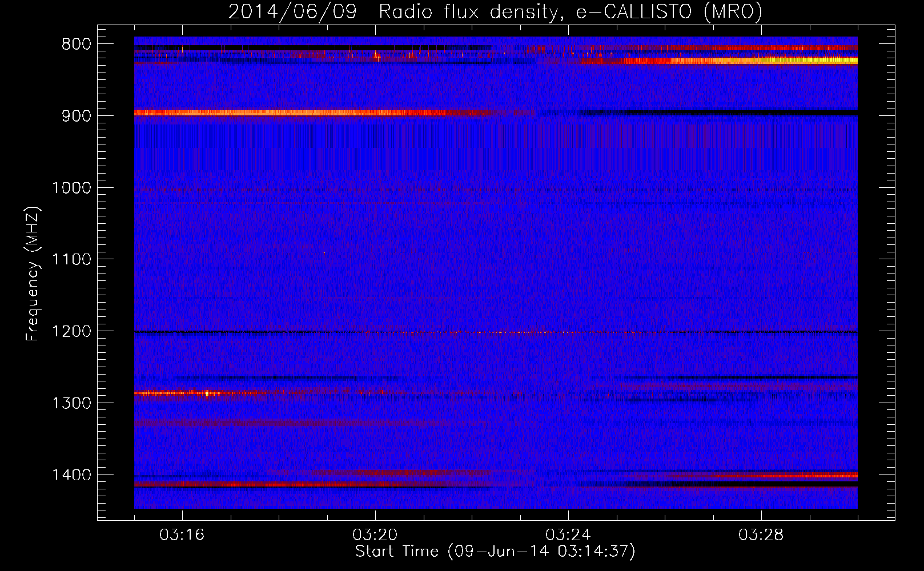924x571 pixels.
Task: Click the "Start Time (09-Jun-14 03:14:37)" label
Action: point(495,552)
